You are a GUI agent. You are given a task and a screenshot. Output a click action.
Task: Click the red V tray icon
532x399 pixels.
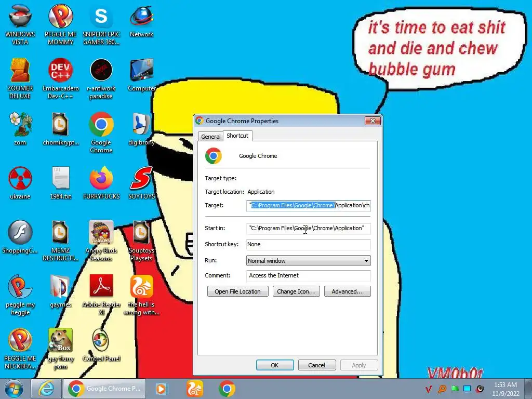click(x=429, y=389)
